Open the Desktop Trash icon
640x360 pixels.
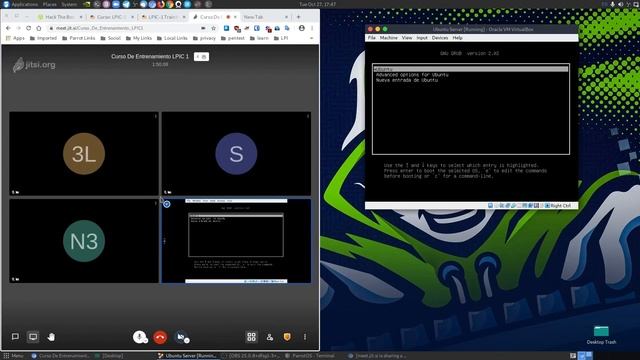601,335
